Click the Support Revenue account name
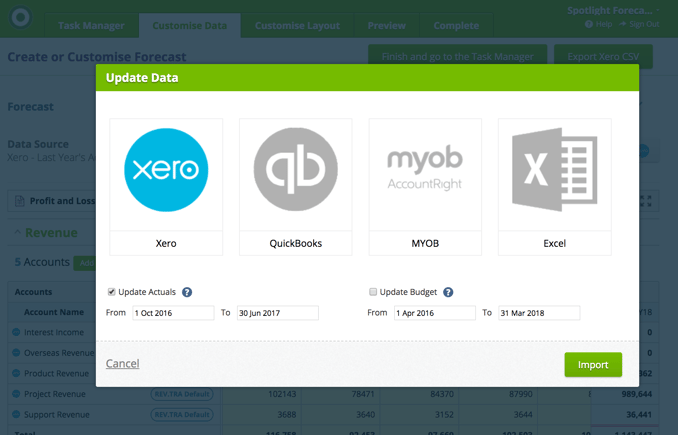This screenshot has width=678, height=435. click(57, 414)
